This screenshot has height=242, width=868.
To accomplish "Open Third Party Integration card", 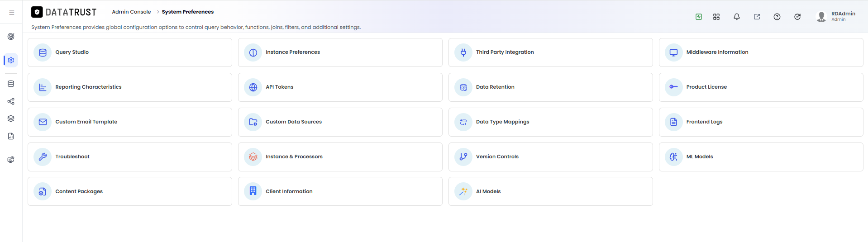I will (x=551, y=52).
